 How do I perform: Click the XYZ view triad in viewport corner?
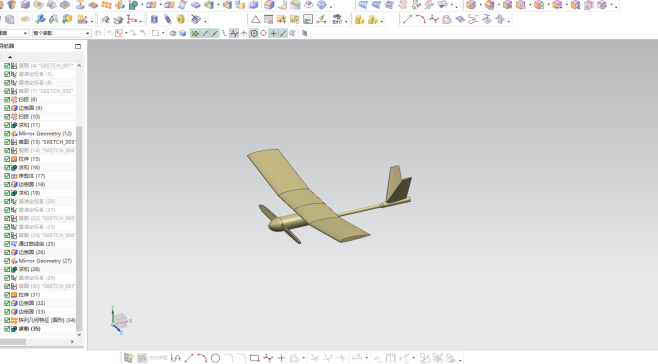[120, 320]
